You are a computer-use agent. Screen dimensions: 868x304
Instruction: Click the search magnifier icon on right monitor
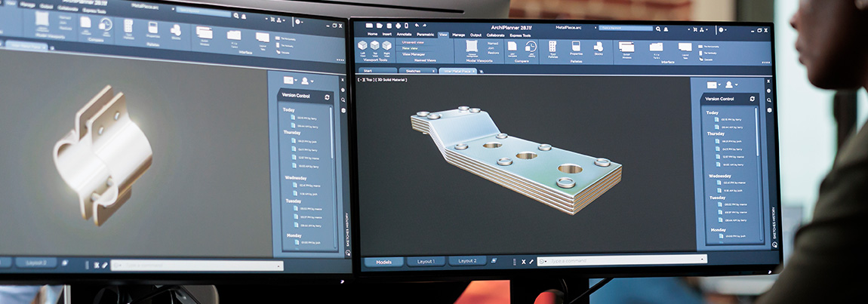[x=658, y=29]
